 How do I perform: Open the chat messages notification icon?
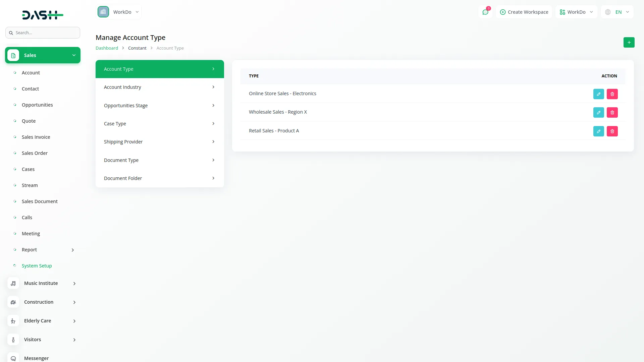click(x=485, y=12)
